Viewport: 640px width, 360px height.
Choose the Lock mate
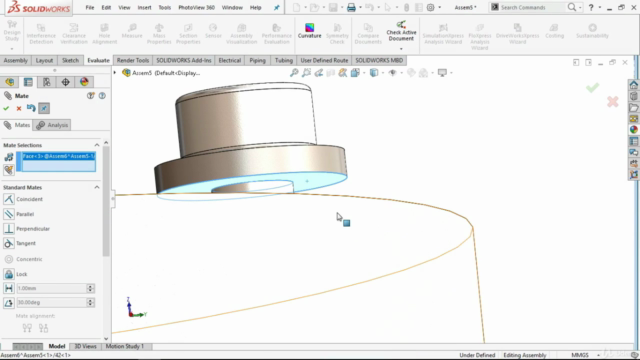(16, 274)
